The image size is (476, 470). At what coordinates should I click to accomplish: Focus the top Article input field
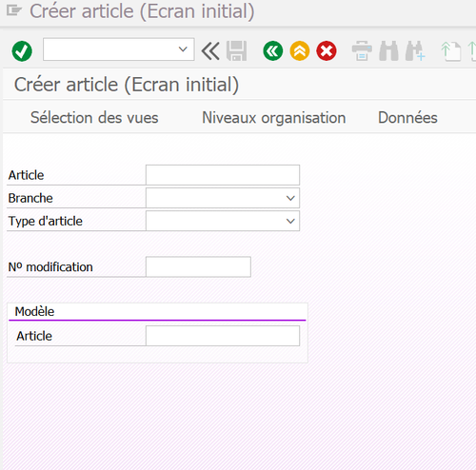point(223,175)
